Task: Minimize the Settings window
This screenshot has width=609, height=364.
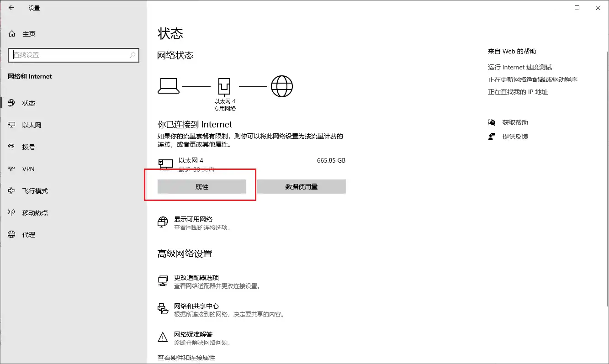Action: pos(556,8)
